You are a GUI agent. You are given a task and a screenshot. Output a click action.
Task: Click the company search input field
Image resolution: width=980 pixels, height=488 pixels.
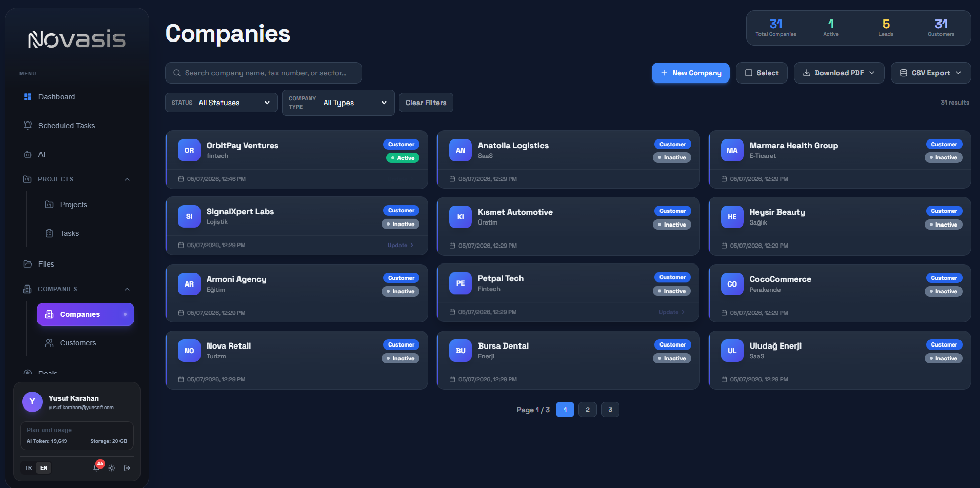(264, 73)
